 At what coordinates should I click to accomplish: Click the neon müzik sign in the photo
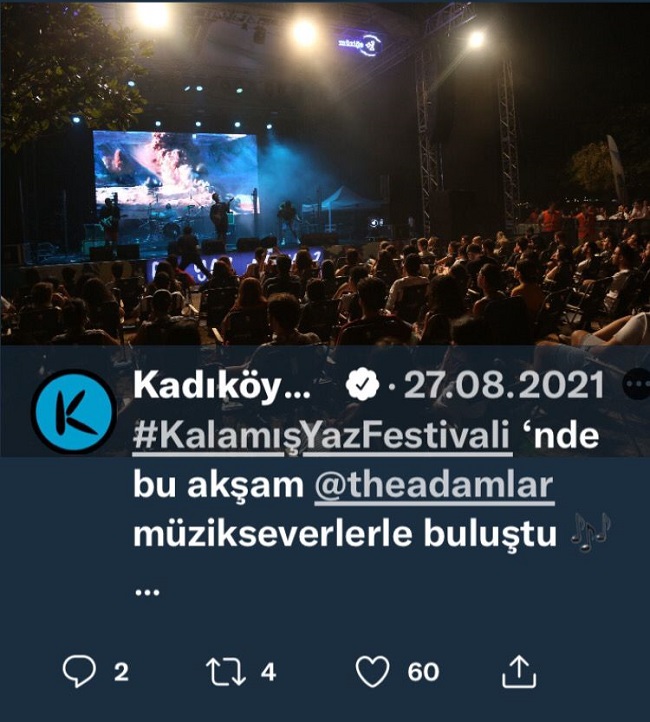(360, 44)
